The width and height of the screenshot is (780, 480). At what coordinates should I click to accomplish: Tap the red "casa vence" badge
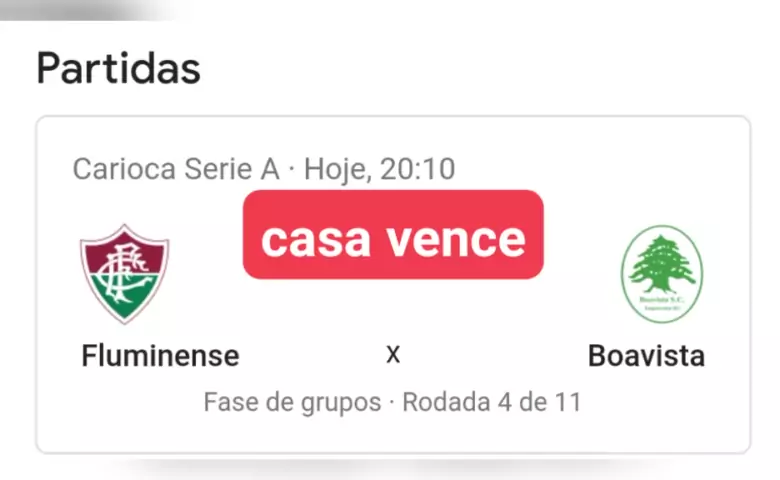tap(393, 236)
